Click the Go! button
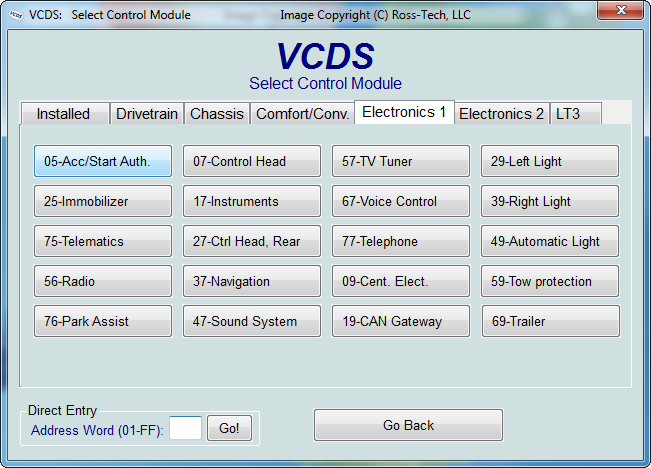 pyautogui.click(x=229, y=428)
